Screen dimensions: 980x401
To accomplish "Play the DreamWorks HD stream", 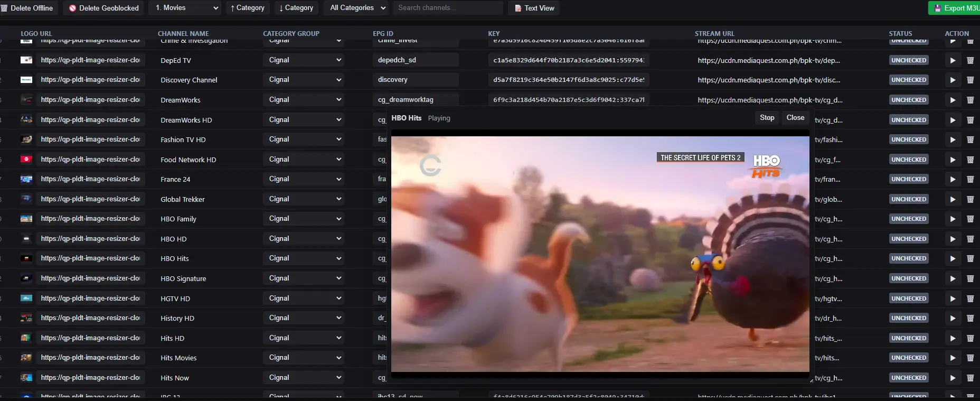I will (x=953, y=120).
